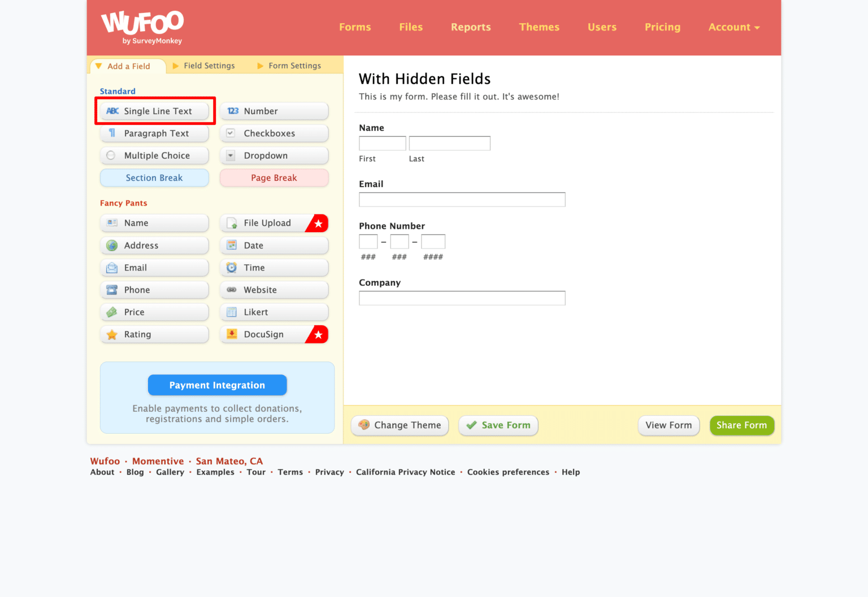Select the globe icon for the Address field

pyautogui.click(x=111, y=245)
